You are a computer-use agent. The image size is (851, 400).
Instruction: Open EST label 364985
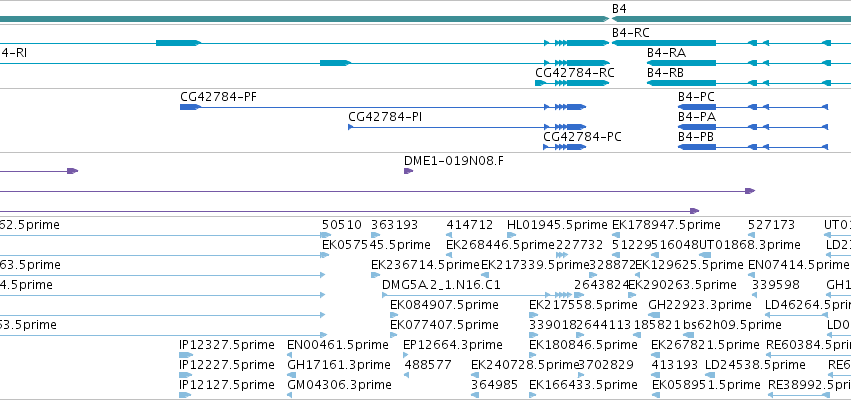point(494,385)
